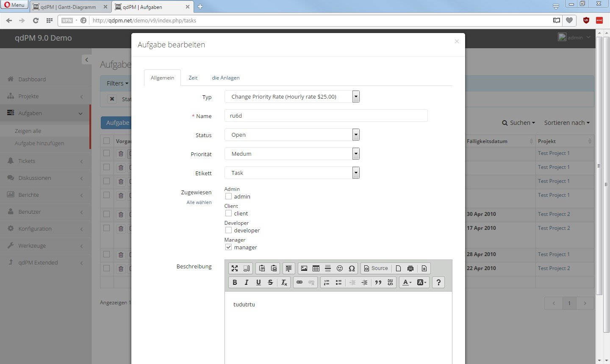
Task: Open the Templates editor icon
Action: point(424,268)
